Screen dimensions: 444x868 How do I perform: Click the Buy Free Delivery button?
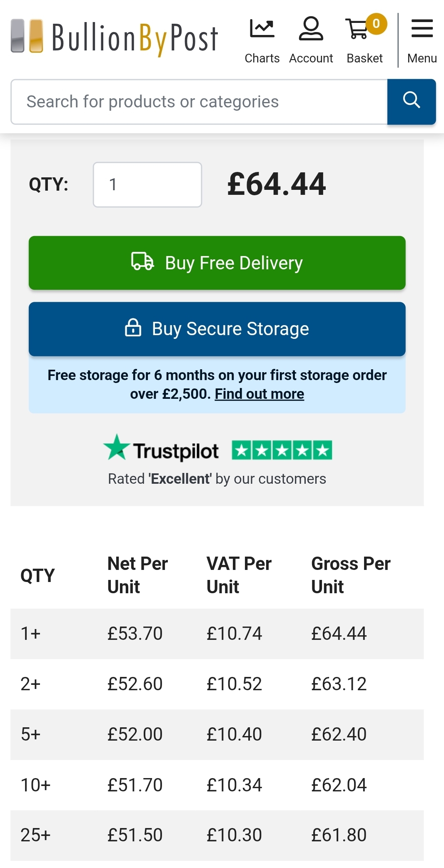click(x=217, y=263)
